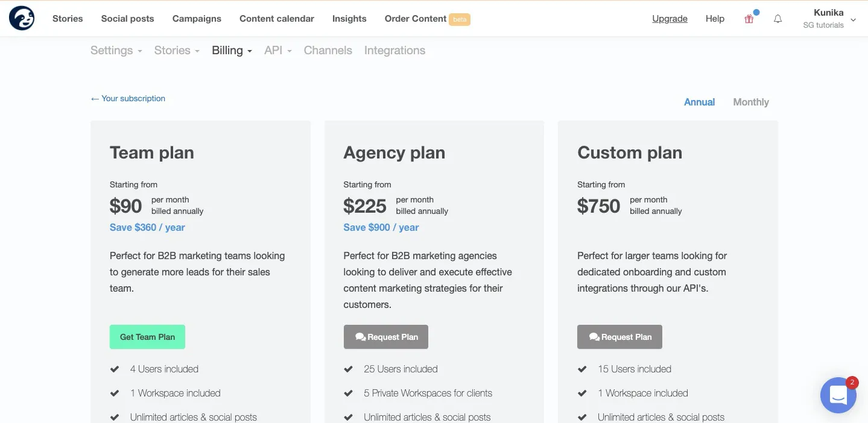
Task: Click the Get Team Plan button
Action: coord(147,337)
